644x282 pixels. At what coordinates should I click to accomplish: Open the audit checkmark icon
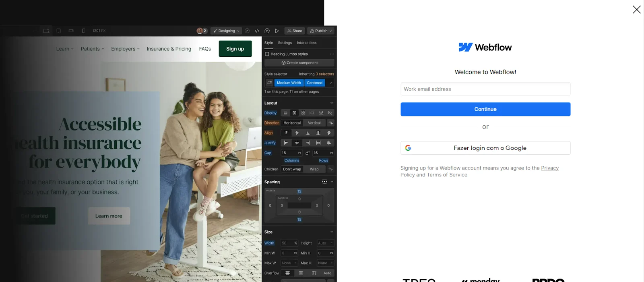click(x=247, y=31)
